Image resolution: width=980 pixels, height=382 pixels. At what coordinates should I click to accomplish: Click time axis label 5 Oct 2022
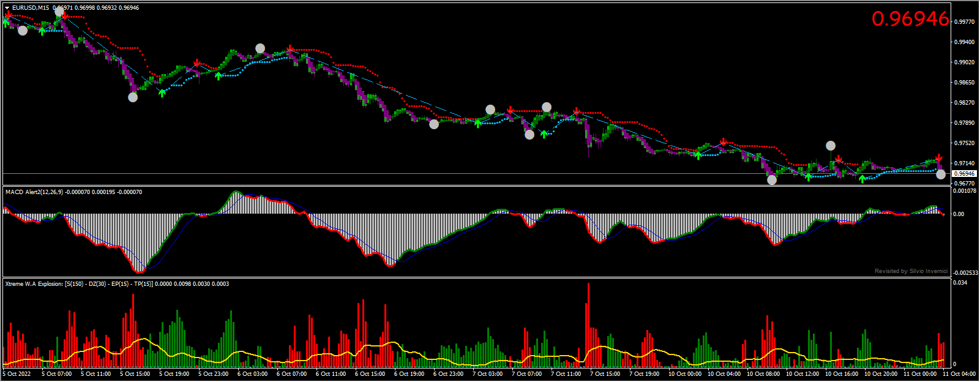pos(17,373)
